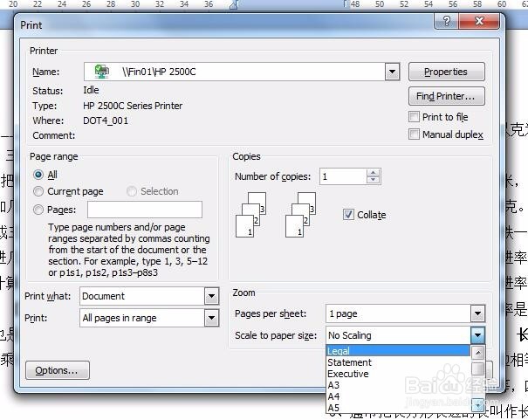Enable Print to file checkbox
528x420 pixels.
point(414,117)
